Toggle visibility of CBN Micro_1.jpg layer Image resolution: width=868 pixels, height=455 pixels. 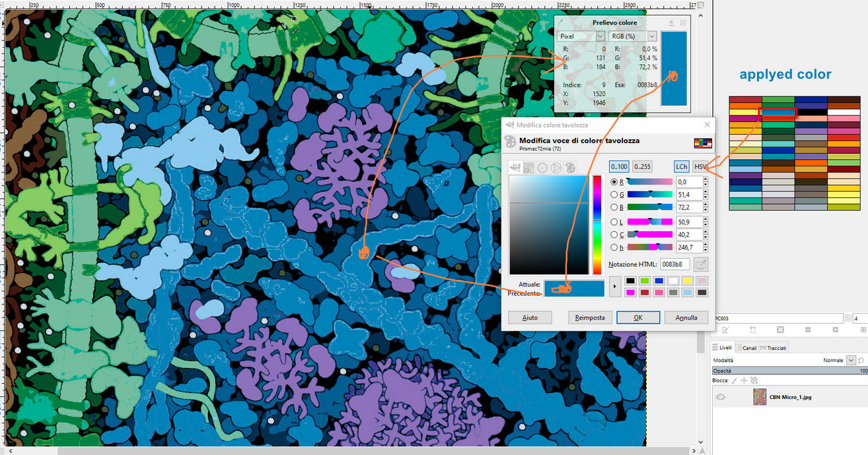[721, 397]
